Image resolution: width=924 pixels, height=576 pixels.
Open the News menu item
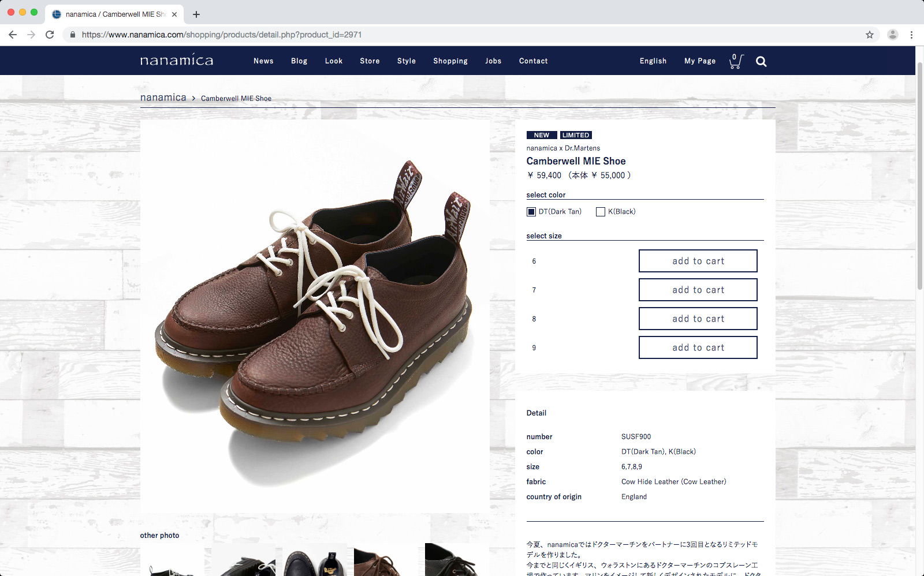[x=263, y=61]
